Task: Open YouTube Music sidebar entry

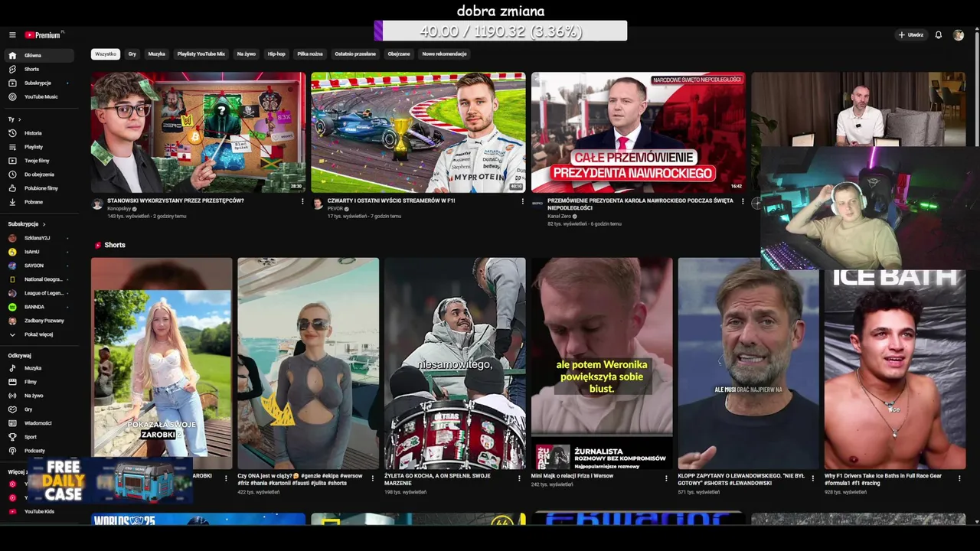Action: (38, 96)
